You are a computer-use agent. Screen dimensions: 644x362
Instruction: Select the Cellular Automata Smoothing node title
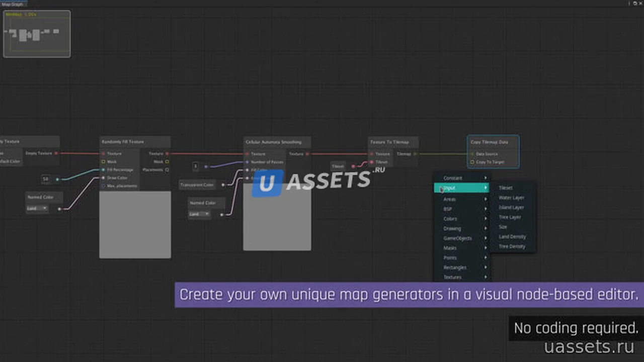pyautogui.click(x=274, y=142)
